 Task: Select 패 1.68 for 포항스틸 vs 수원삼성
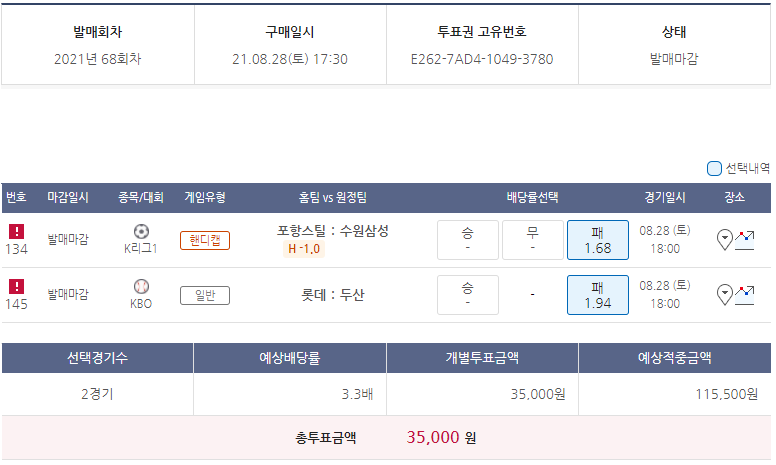pyautogui.click(x=597, y=240)
